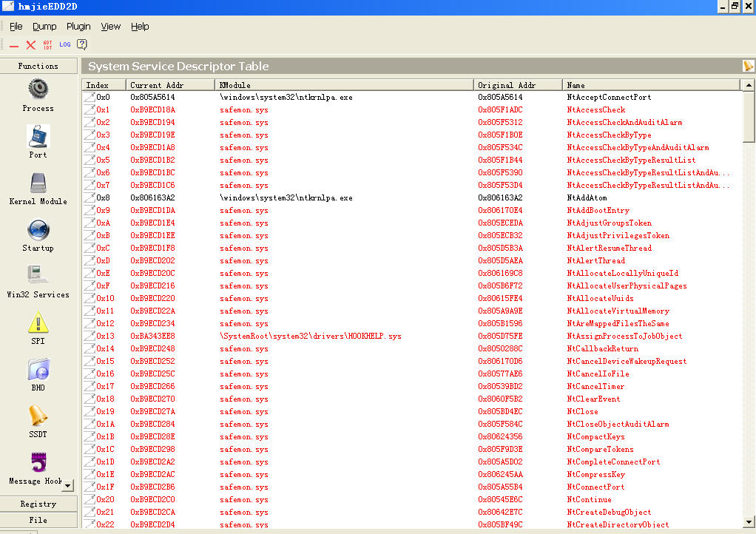This screenshot has width=756, height=534.
Task: Open the Win32 Services panel
Action: click(38, 277)
